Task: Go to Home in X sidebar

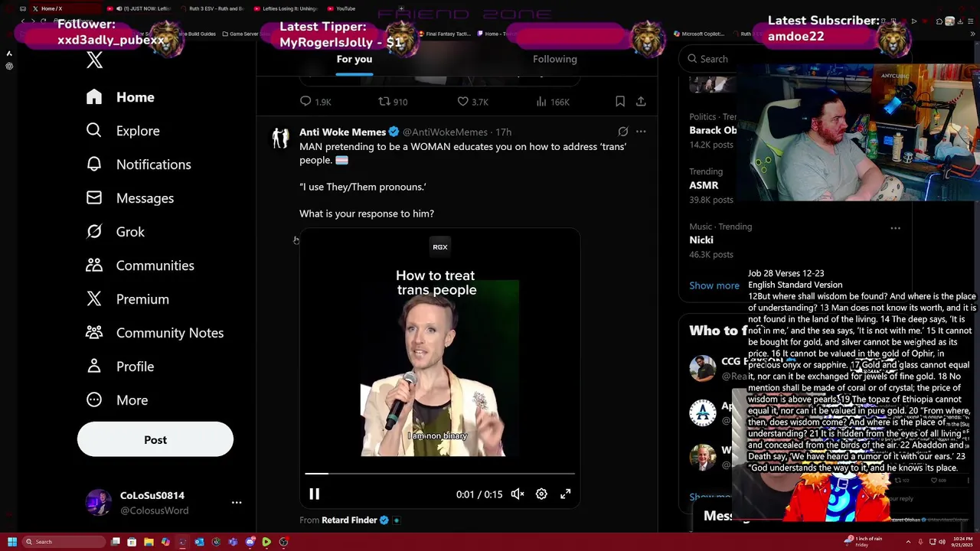Action: (x=120, y=97)
